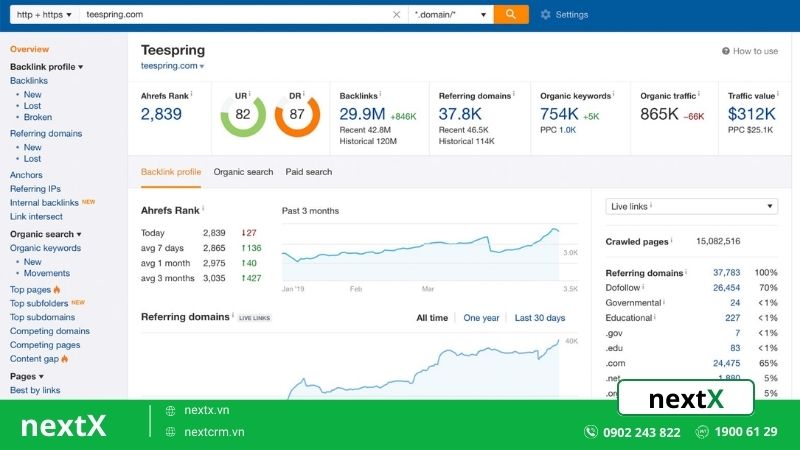
Task: Open the Live links dropdown
Action: (691, 207)
